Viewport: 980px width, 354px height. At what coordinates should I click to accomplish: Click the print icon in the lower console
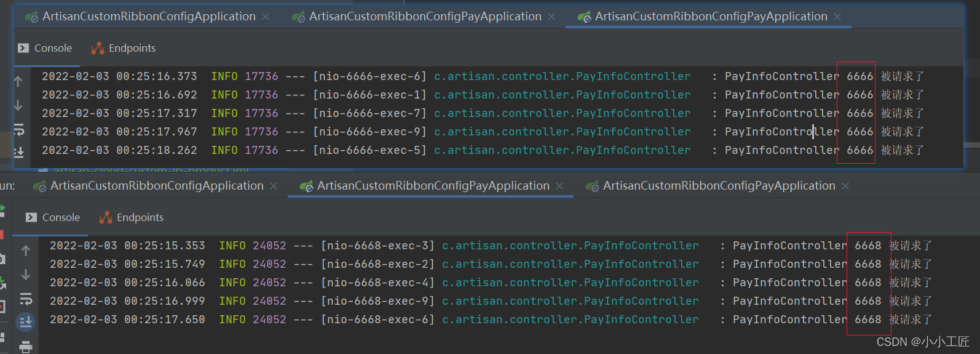point(26,347)
